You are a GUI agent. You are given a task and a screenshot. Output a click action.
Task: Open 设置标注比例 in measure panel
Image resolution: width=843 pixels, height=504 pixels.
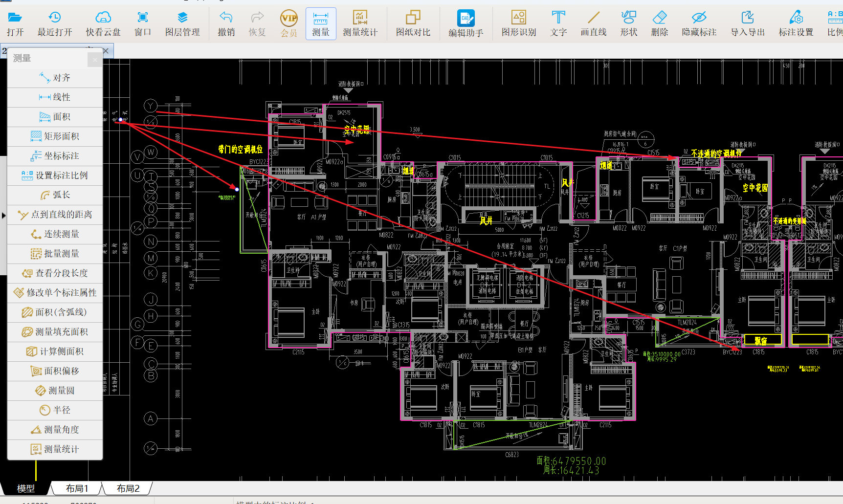[55, 175]
